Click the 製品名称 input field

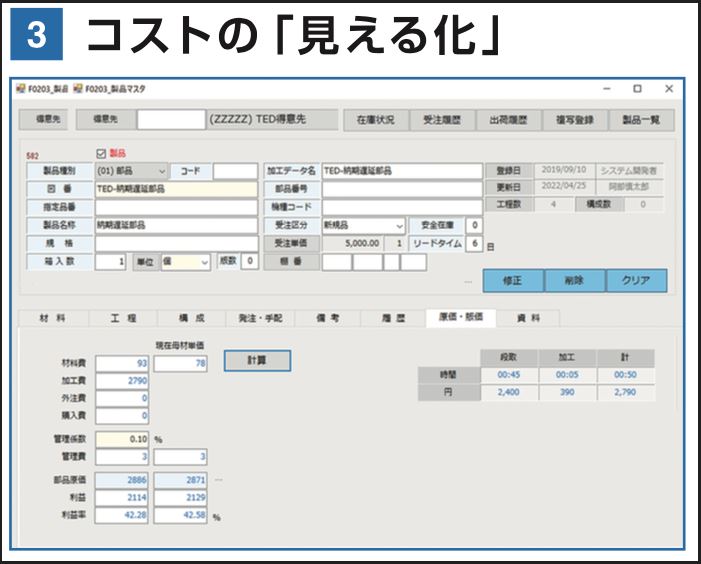click(x=176, y=225)
